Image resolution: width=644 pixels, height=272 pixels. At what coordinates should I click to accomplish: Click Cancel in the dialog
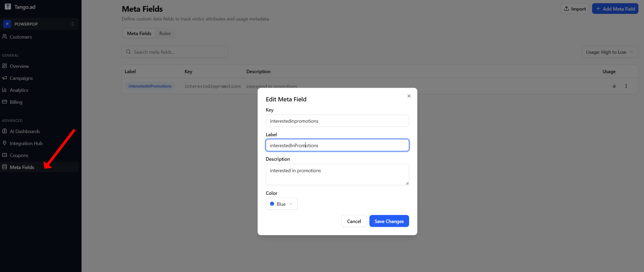tap(354, 221)
